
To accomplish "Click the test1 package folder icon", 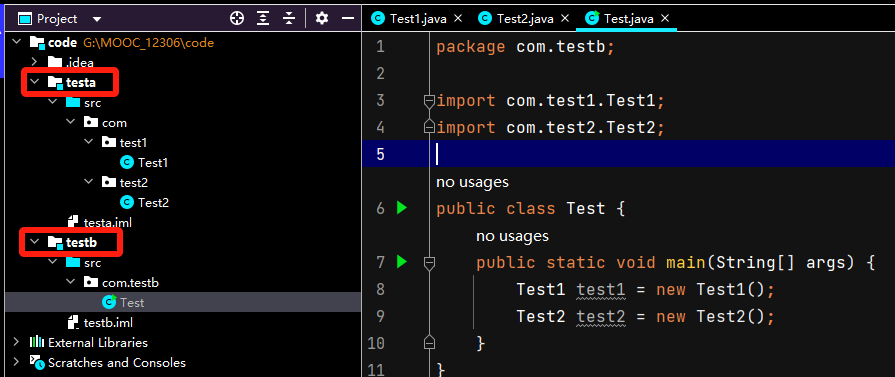I will point(109,143).
